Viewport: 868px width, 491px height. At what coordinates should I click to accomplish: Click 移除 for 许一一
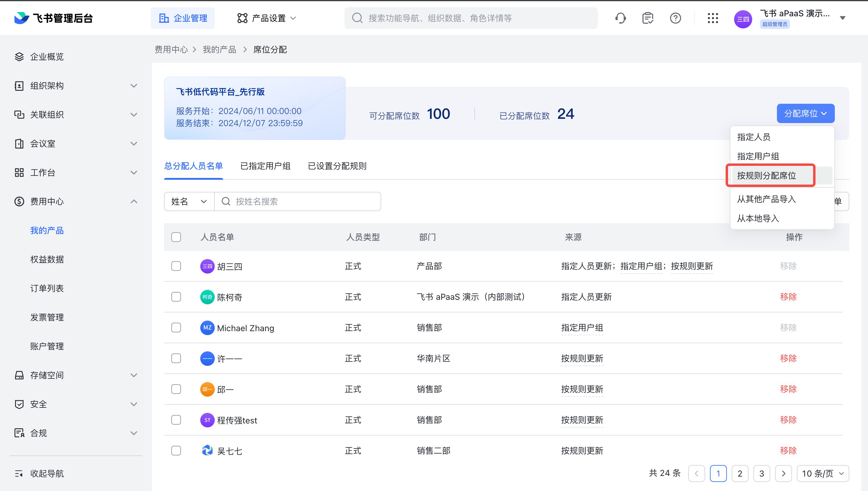788,358
